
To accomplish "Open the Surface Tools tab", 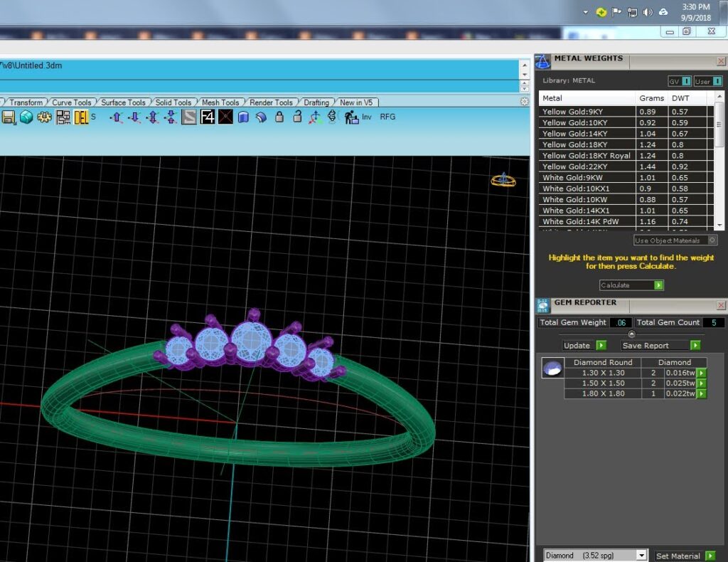I will (123, 102).
